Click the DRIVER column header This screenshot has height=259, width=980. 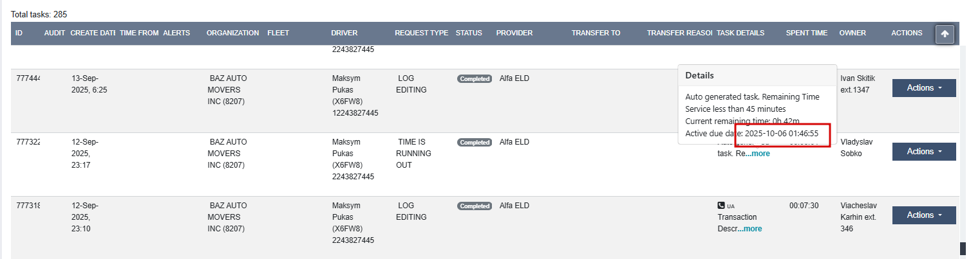tap(344, 33)
